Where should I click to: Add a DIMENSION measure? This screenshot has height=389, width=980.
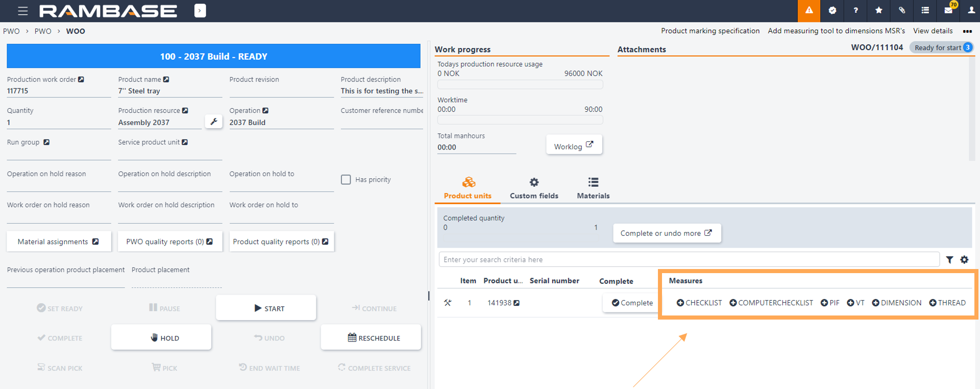pyautogui.click(x=897, y=303)
